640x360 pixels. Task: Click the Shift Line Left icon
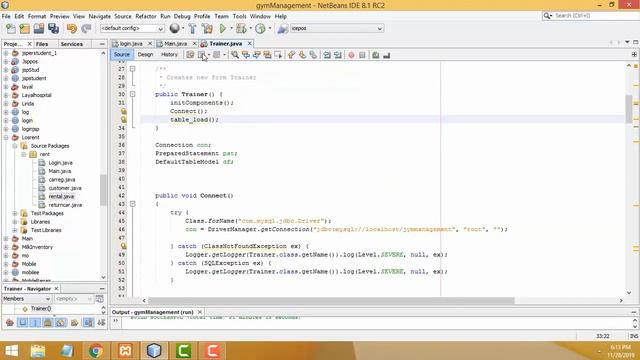(x=327, y=55)
